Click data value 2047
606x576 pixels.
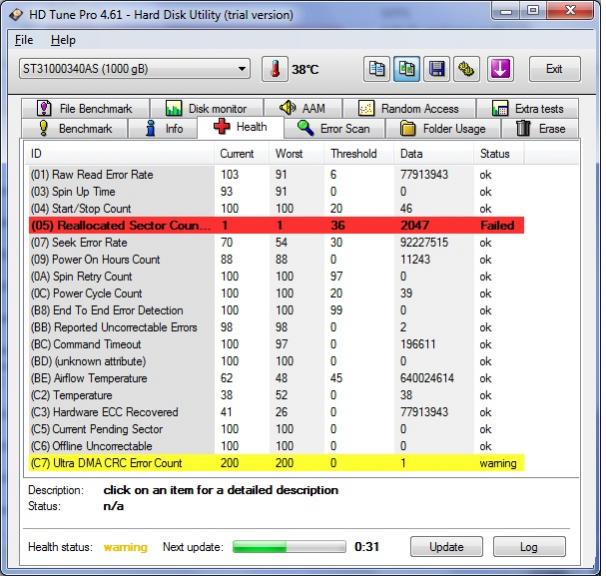click(x=415, y=225)
